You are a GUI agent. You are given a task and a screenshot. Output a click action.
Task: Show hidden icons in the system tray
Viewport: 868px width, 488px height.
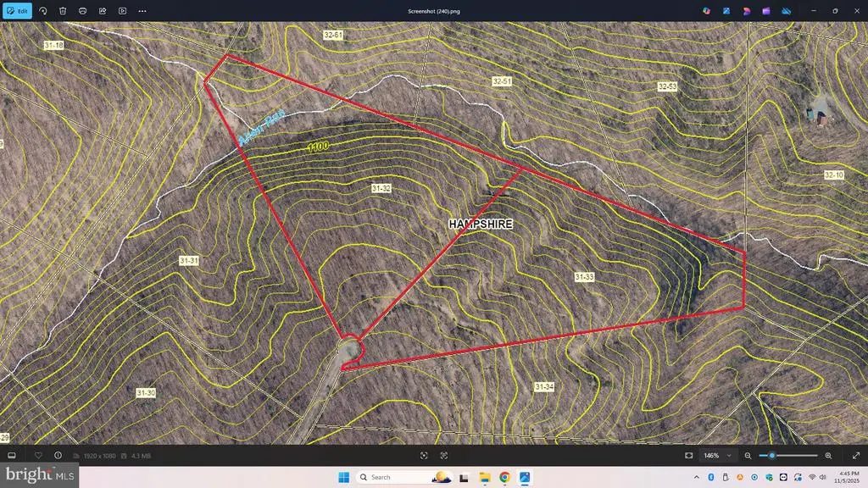pos(696,478)
